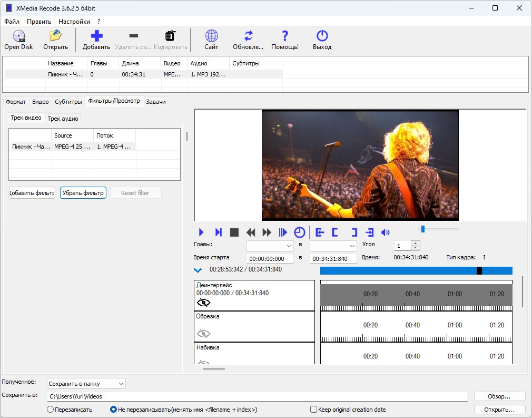The height and width of the screenshot is (418, 532).
Task: Click the Обновление refresh arrows icon
Action: pos(248,36)
